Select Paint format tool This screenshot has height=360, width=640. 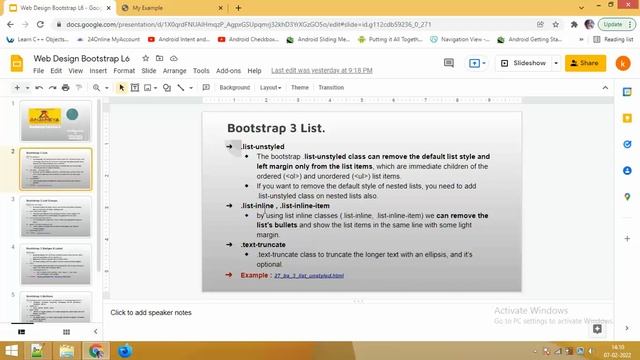tap(79, 87)
